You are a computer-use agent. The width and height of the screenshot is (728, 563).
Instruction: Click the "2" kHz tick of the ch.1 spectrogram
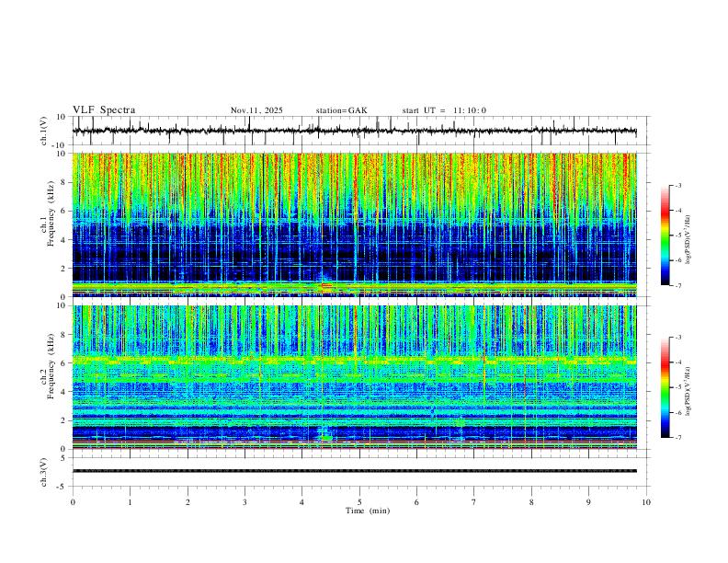pos(63,269)
